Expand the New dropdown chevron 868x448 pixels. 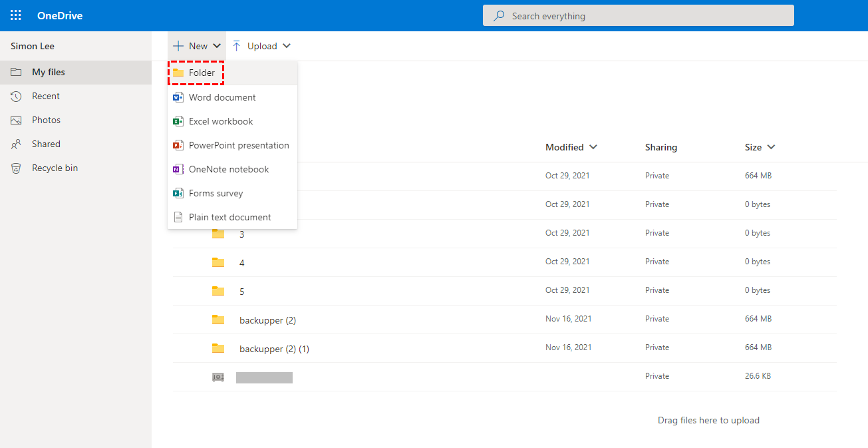[x=217, y=46]
